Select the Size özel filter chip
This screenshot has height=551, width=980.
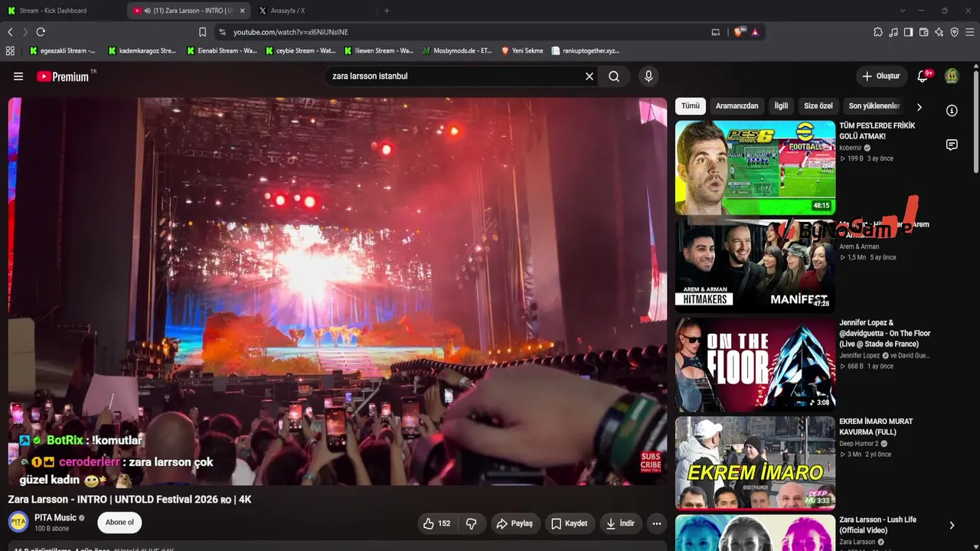[818, 106]
